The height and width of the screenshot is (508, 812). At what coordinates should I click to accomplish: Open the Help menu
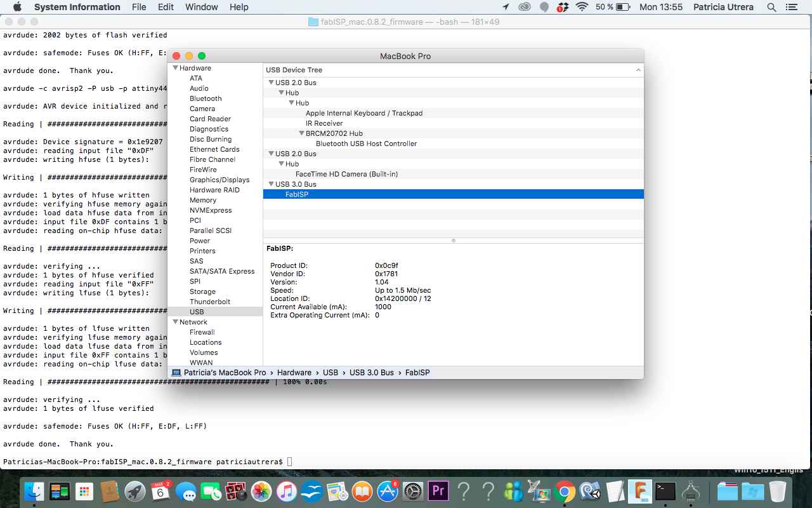(x=239, y=7)
